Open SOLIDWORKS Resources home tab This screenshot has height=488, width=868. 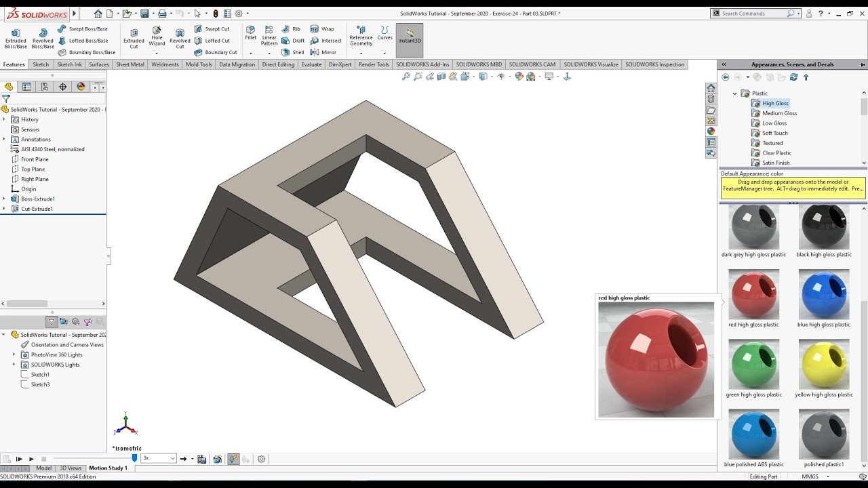(x=711, y=88)
